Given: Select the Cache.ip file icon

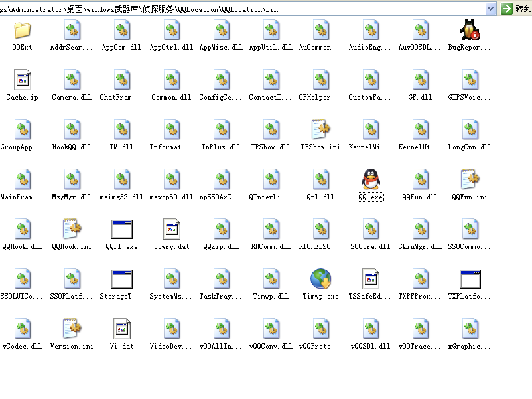Looking at the screenshot, I should pyautogui.click(x=22, y=80).
